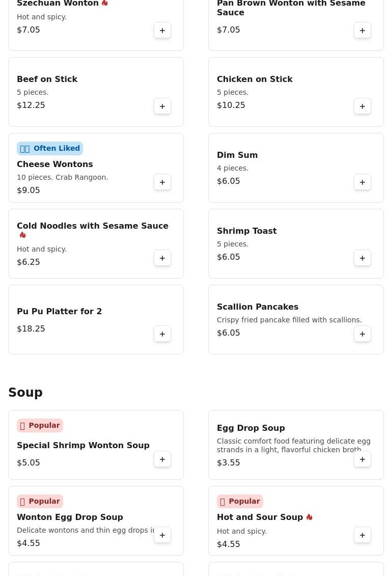Open Pu Pu Platter for 2 details
Screen dimensions: 392x576
59,312
